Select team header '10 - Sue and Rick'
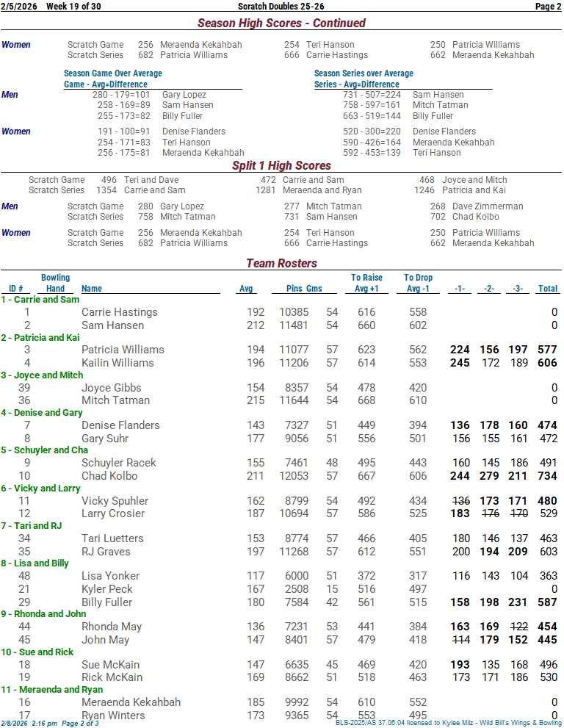The image size is (564, 728). (37, 652)
